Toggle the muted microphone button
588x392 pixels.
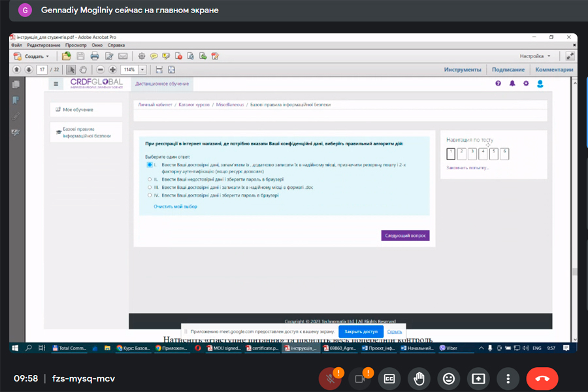coord(330,378)
